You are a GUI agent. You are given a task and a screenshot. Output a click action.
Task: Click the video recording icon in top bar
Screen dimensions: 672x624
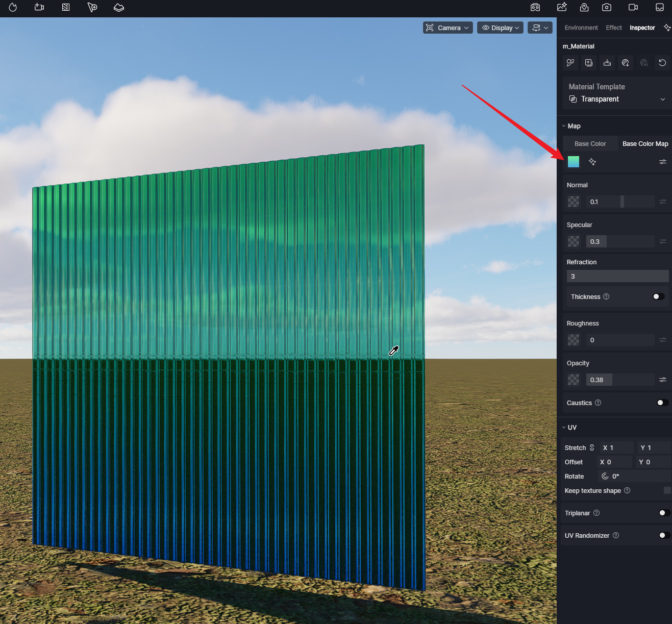tap(633, 7)
